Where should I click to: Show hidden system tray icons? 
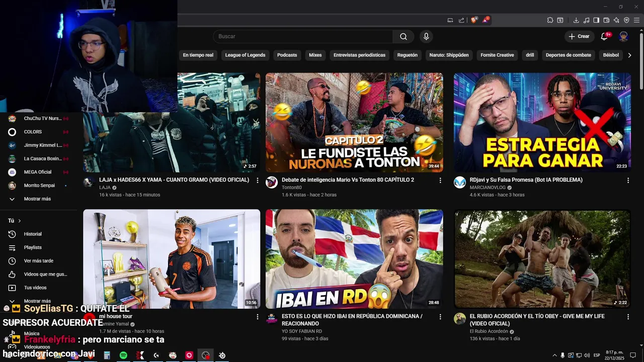[554, 355]
